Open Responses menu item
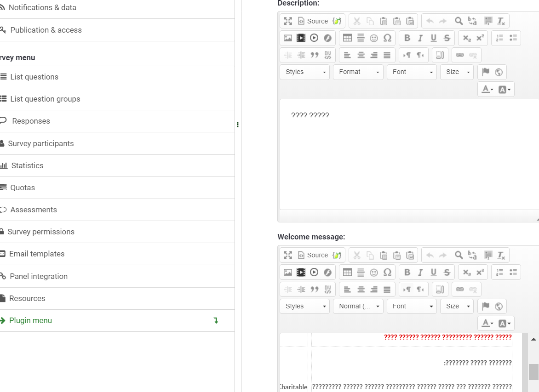 pos(117,121)
